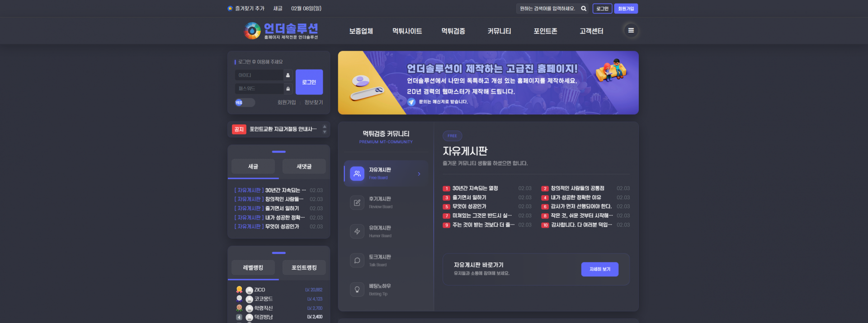Open the 커뮤니티 menu
The height and width of the screenshot is (323, 868).
coord(499,31)
